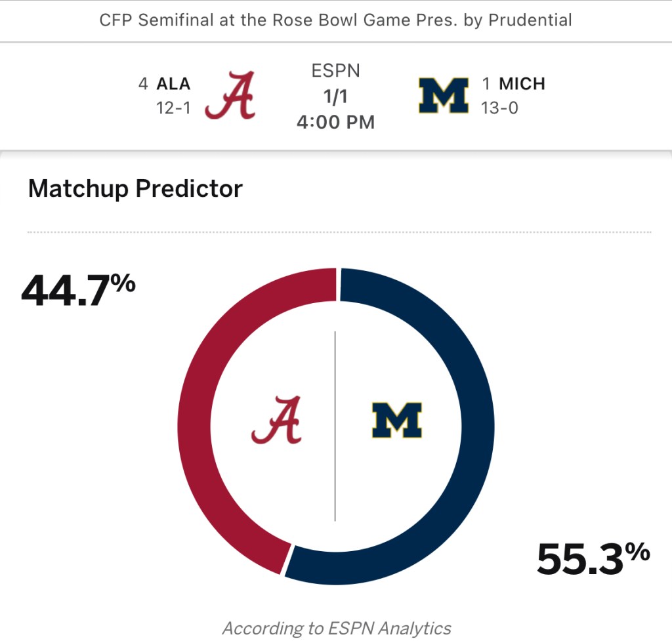Screen dimensions: 672x643
Task: Click the 44.7% win probability value
Action: (x=78, y=289)
